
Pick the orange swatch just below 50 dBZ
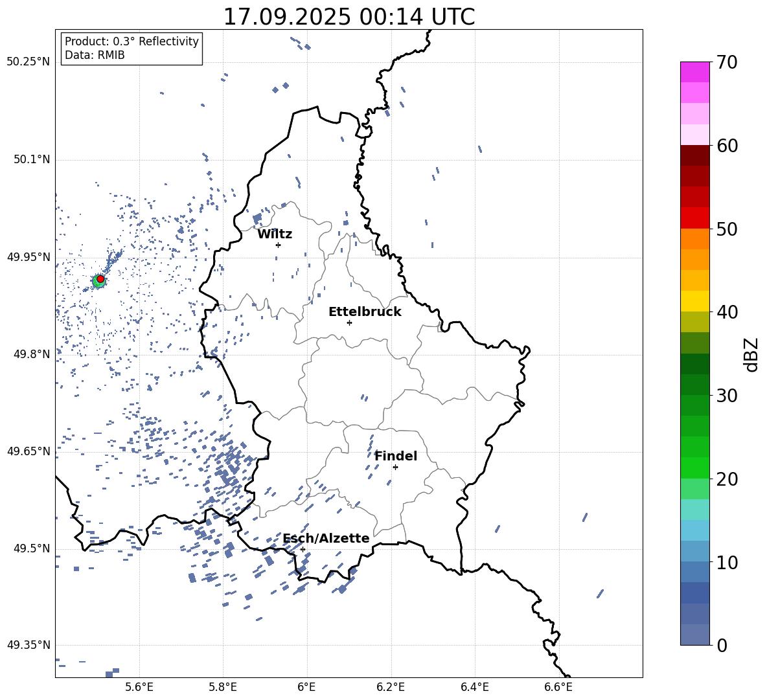(x=694, y=239)
